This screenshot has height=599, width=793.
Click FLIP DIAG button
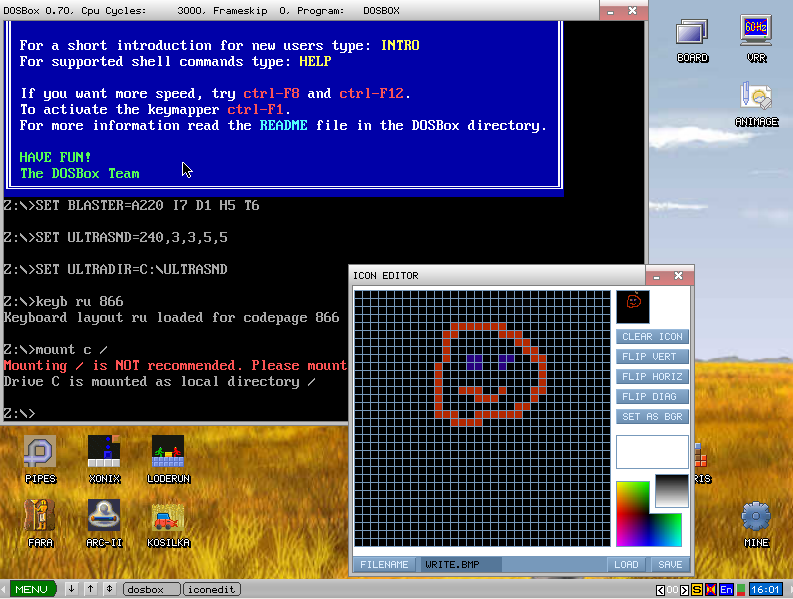(652, 397)
